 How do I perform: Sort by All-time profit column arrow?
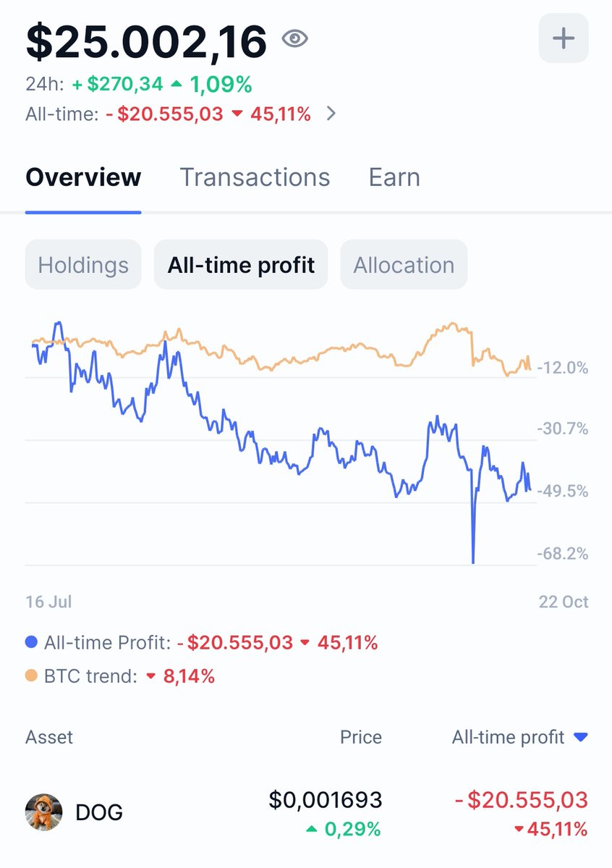coord(580,737)
